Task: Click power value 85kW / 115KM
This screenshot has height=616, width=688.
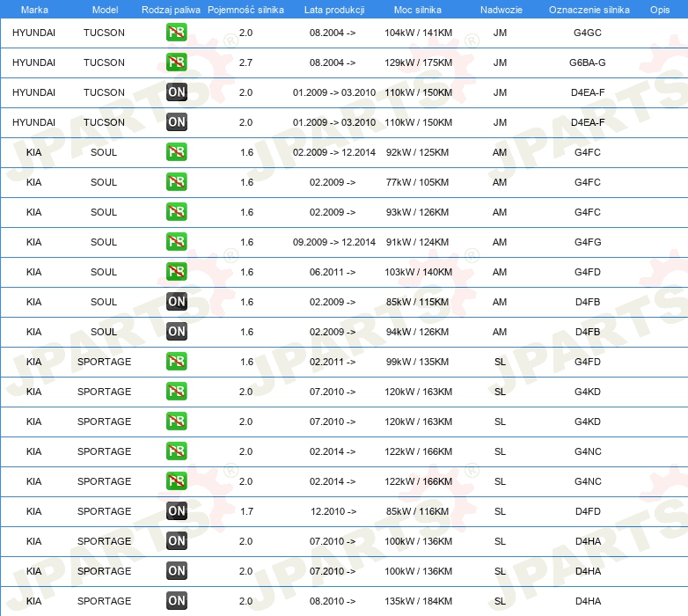Action: click(x=417, y=302)
